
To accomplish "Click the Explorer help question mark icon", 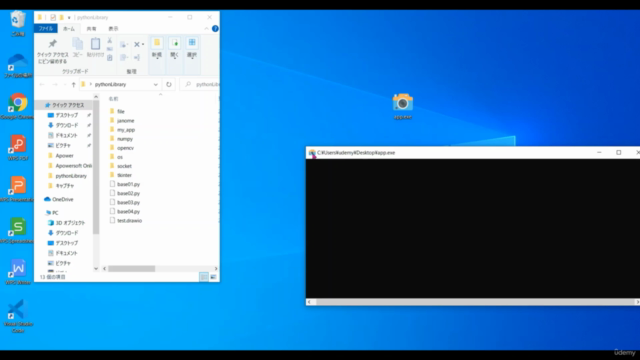I will 215,29.
